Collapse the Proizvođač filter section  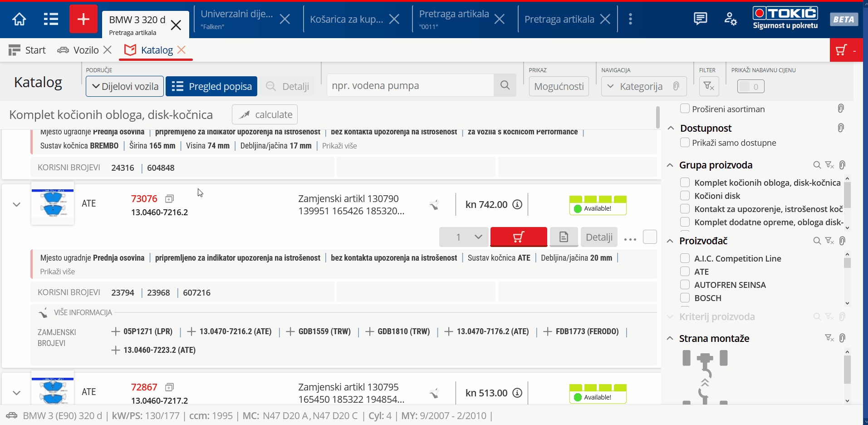pos(670,241)
